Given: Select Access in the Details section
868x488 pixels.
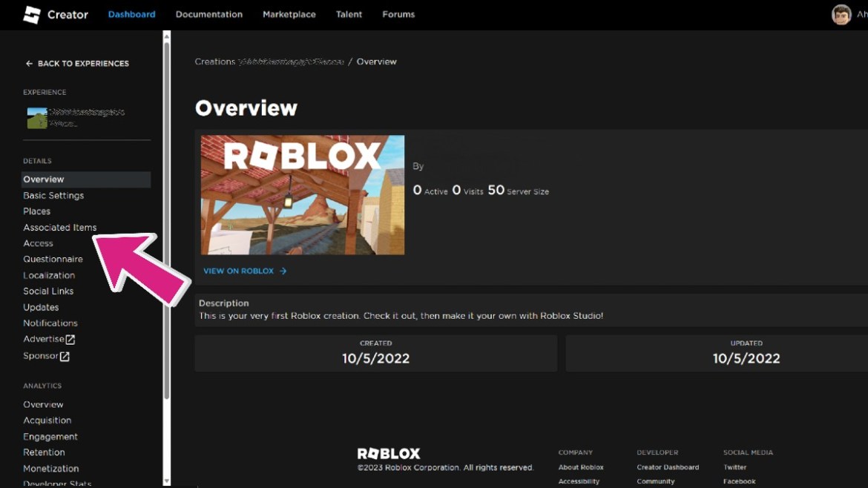Looking at the screenshot, I should click(x=38, y=243).
